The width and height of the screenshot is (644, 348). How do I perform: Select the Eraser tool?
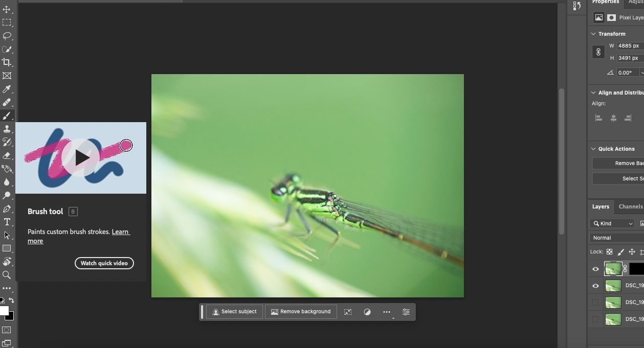pos(7,155)
